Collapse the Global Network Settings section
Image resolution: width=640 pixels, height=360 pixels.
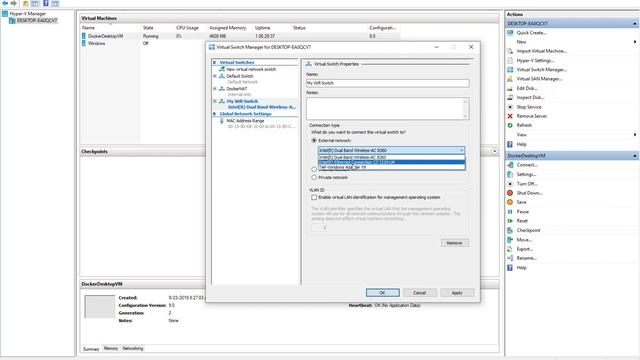coord(215,114)
